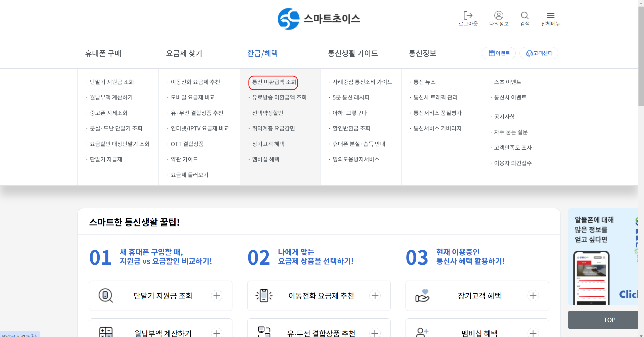This screenshot has width=644, height=337.
Task: Expand plus button on 장기고객 혜택 card
Action: point(533,295)
